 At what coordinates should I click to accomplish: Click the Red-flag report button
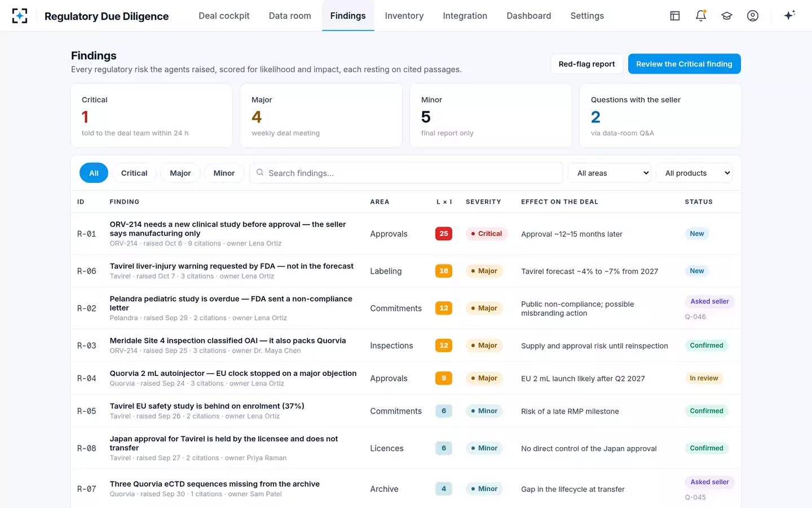pos(586,64)
